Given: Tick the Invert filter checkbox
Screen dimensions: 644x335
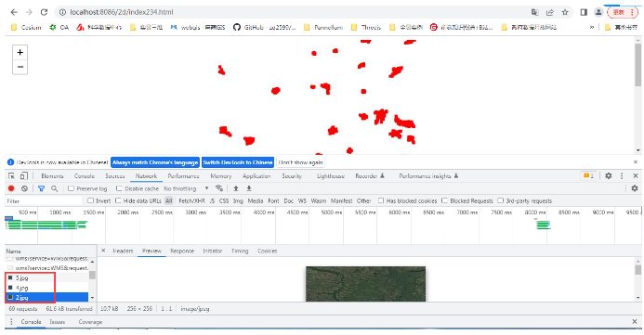Looking at the screenshot, I should coord(90,200).
